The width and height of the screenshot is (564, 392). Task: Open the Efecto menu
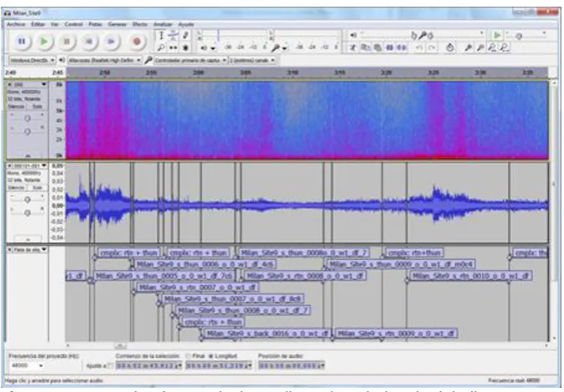[140, 24]
